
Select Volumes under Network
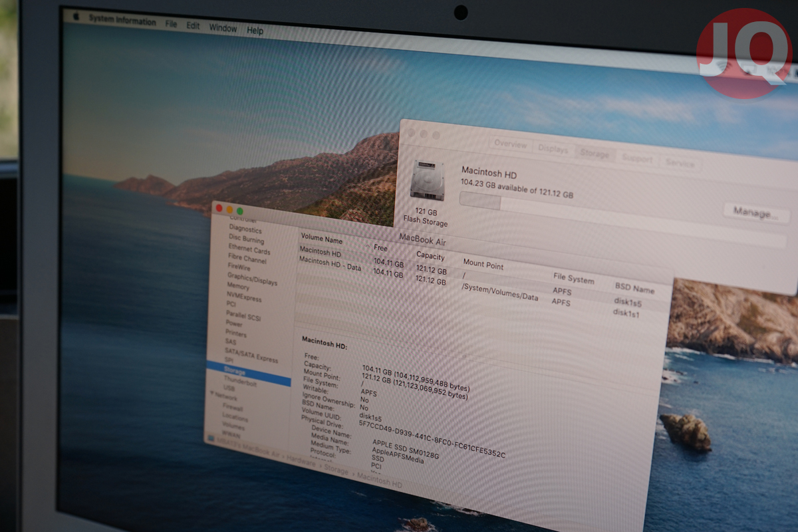pos(233,426)
